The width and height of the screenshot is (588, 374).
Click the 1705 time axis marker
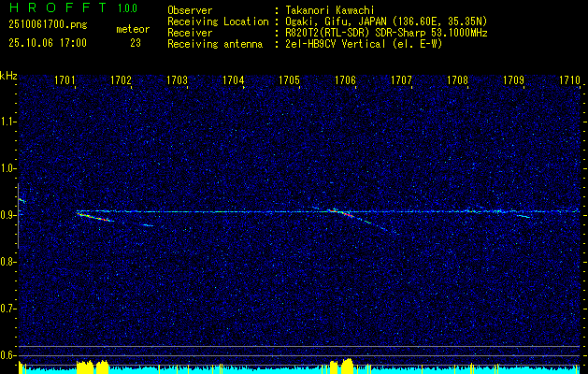289,79
